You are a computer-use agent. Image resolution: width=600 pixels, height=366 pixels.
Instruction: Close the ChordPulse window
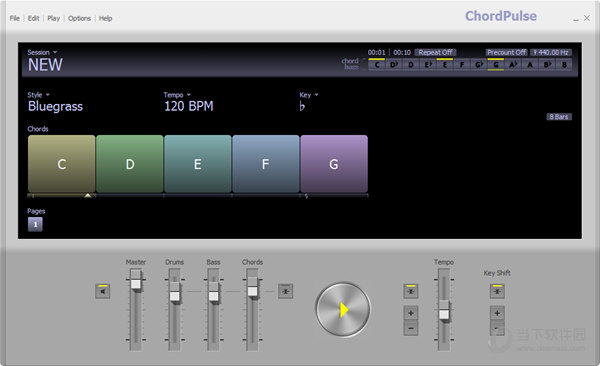tap(587, 18)
